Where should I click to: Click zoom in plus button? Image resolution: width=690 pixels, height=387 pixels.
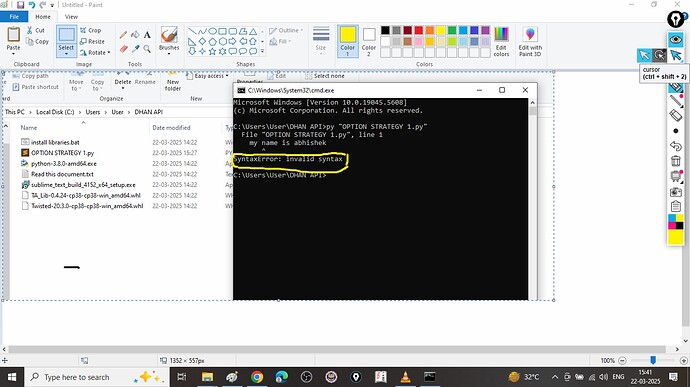coord(683,361)
